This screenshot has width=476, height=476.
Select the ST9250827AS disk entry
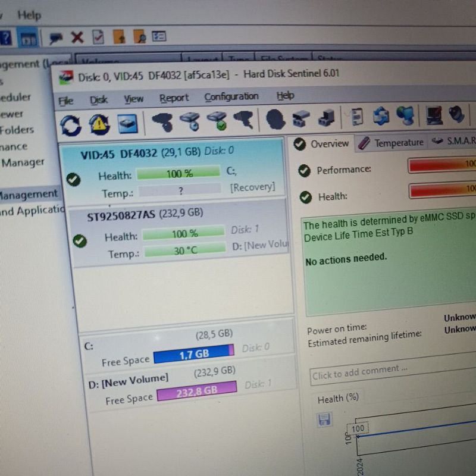coord(179,233)
